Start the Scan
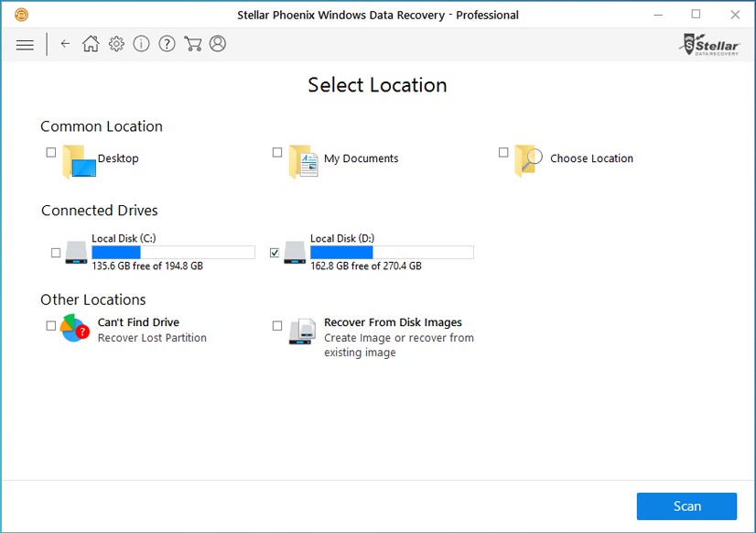 686,506
